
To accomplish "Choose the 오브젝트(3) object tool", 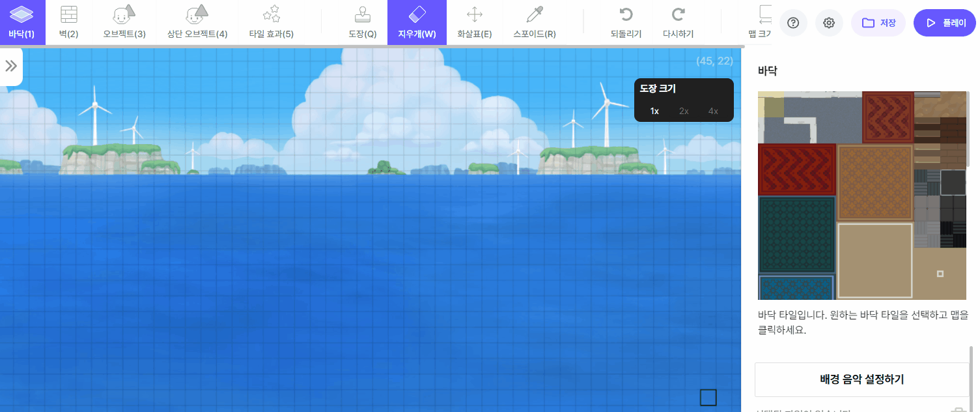I will [x=124, y=23].
